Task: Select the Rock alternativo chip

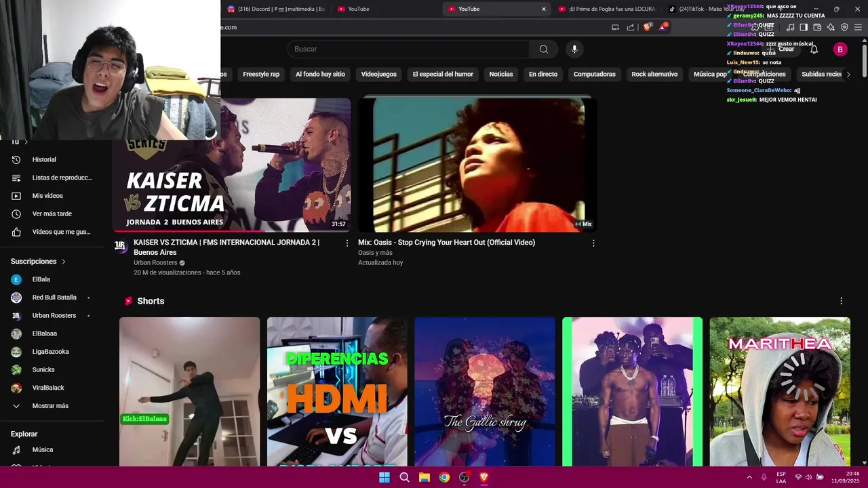Action: [654, 75]
